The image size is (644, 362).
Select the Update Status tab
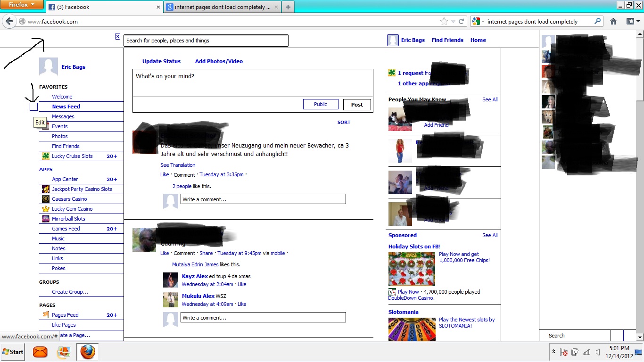pos(161,61)
